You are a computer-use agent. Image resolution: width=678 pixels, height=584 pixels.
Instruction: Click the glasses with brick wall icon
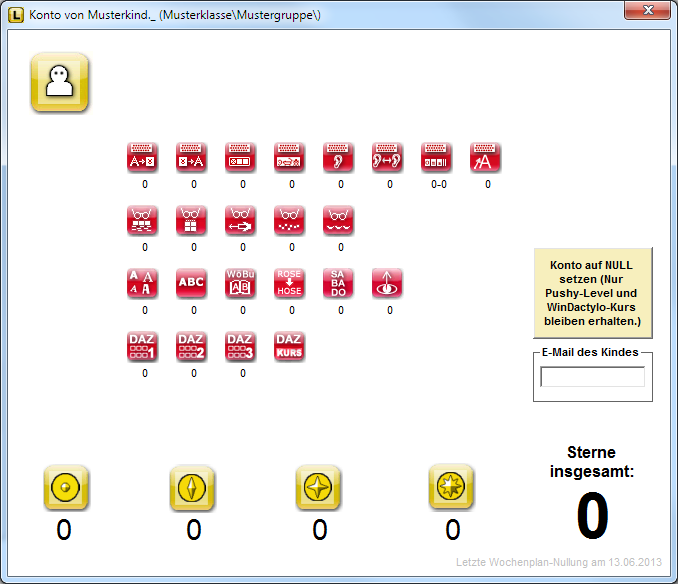[x=143, y=220]
